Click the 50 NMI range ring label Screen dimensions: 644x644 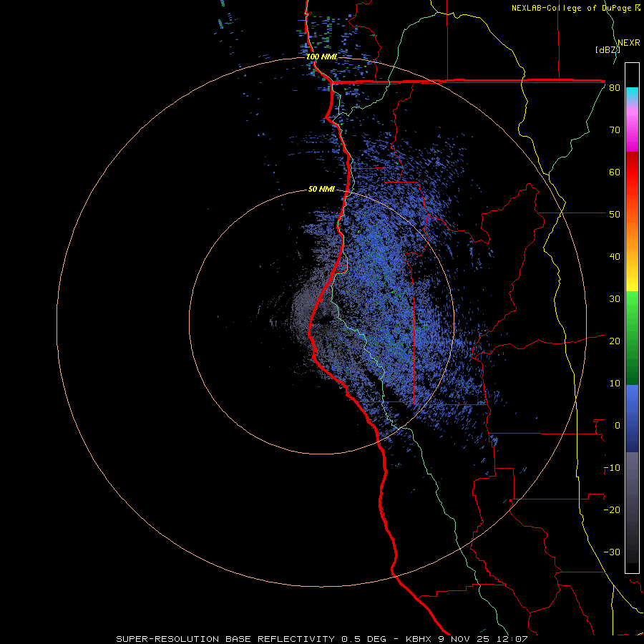(x=321, y=190)
